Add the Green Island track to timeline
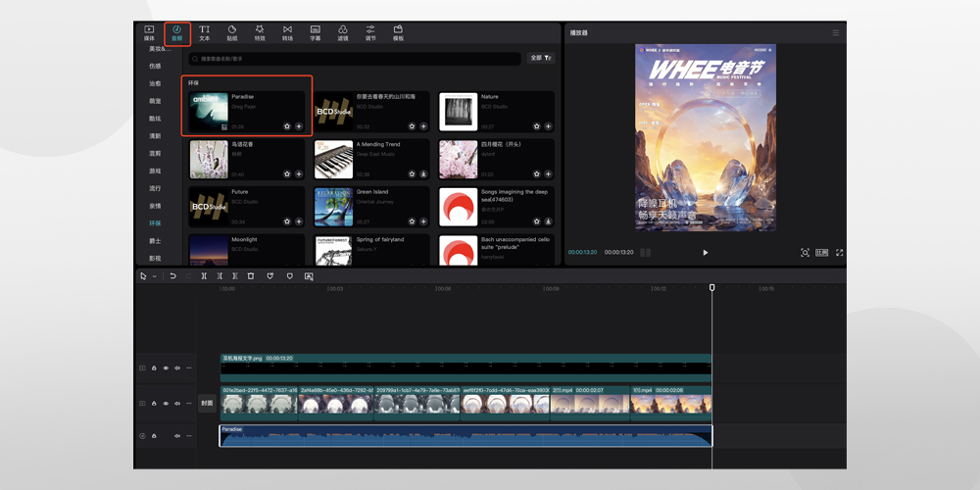The width and height of the screenshot is (980, 490). [x=423, y=221]
